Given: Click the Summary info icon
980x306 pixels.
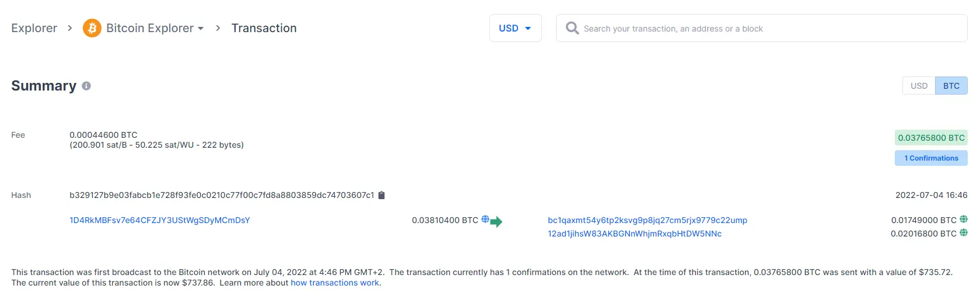Looking at the screenshot, I should (86, 86).
